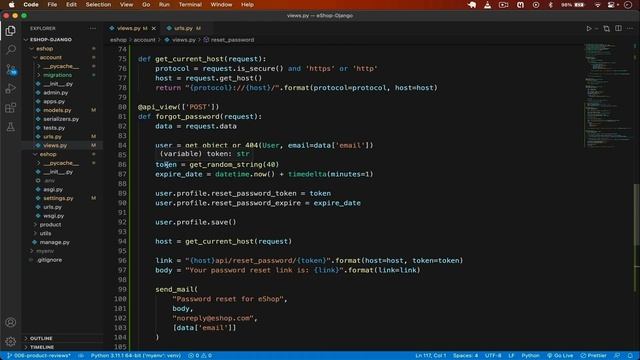
Task: Click the open changes compare icon
Action: point(607,29)
